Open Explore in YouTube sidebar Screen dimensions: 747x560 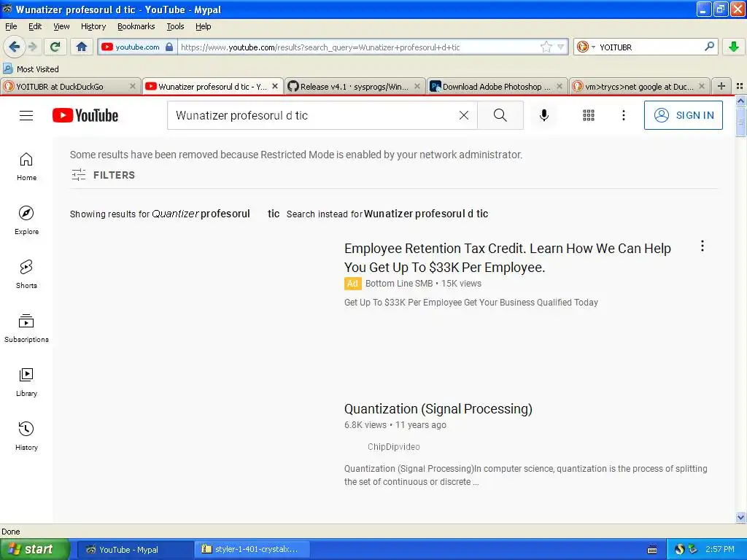tap(26, 220)
